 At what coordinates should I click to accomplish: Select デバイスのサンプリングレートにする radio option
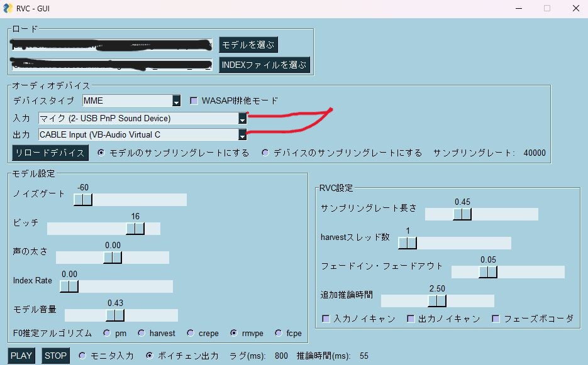265,153
